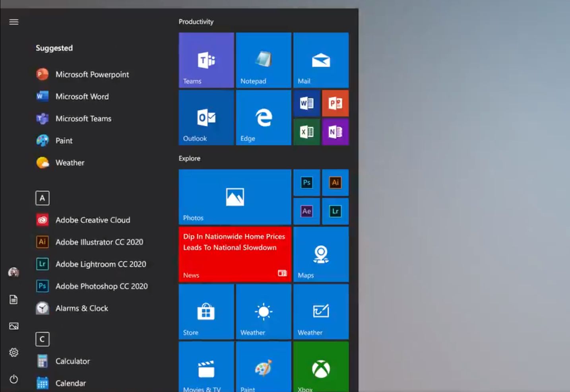Click the Power button in Start rail

(x=14, y=379)
